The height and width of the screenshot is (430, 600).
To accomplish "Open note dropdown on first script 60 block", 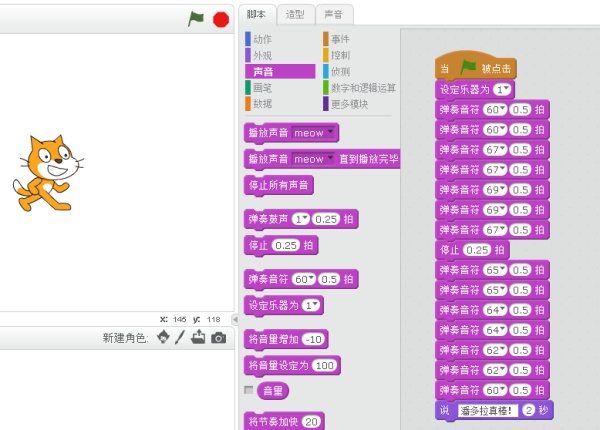I will pos(503,109).
